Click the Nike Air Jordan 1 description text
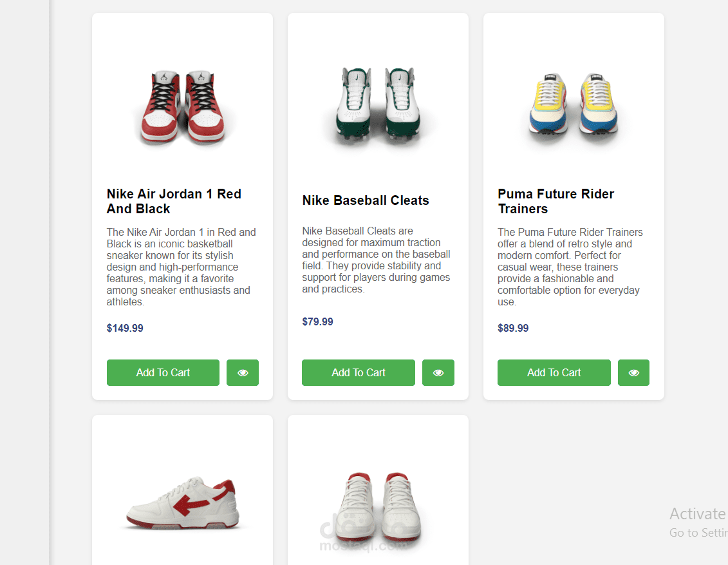 [x=182, y=267]
